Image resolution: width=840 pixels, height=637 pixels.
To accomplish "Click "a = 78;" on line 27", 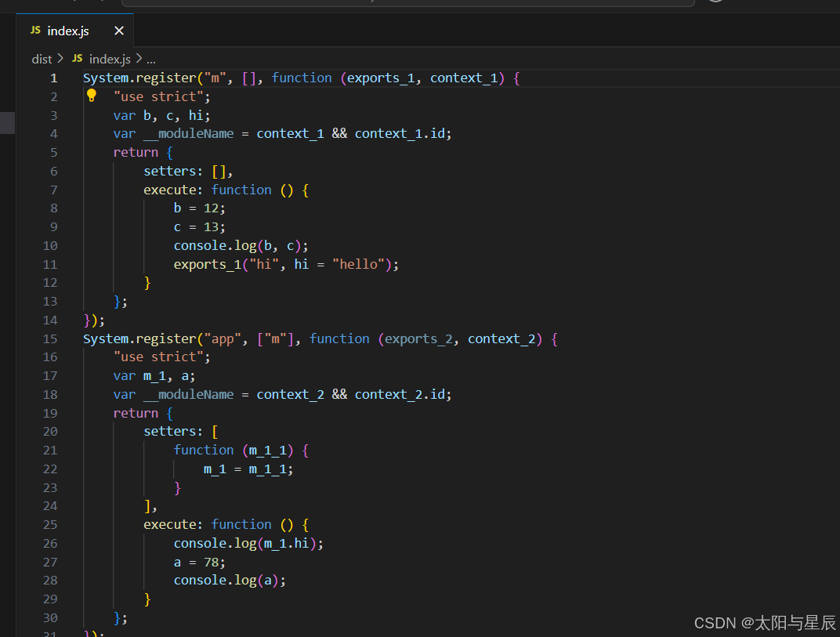I will click(x=199, y=563).
